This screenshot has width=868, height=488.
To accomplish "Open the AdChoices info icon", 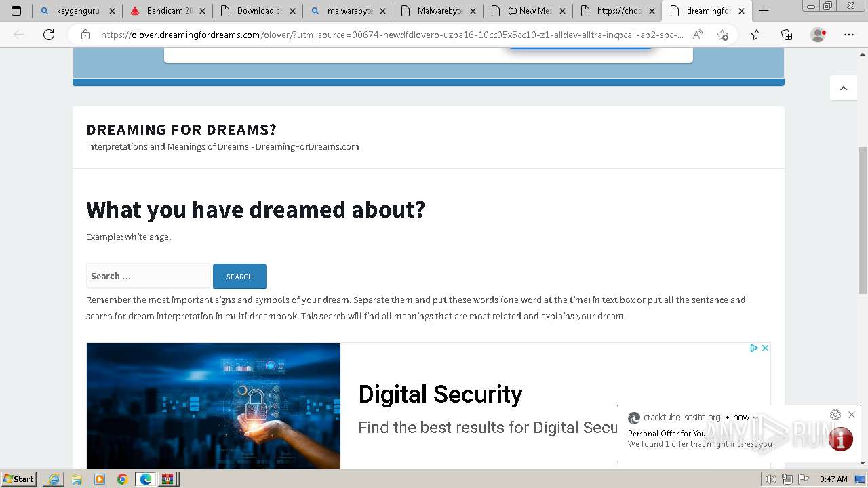I will click(754, 348).
